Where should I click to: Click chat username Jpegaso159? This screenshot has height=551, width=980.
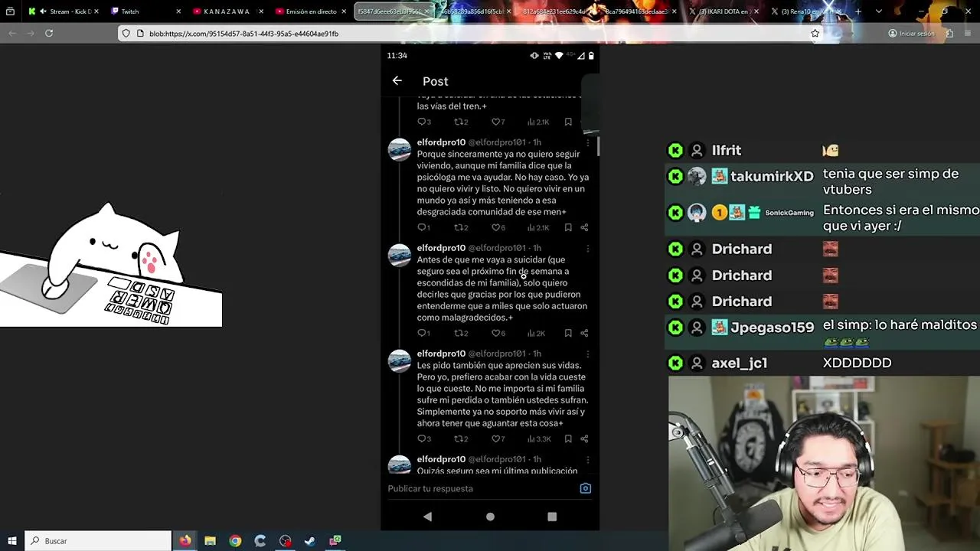click(x=772, y=328)
